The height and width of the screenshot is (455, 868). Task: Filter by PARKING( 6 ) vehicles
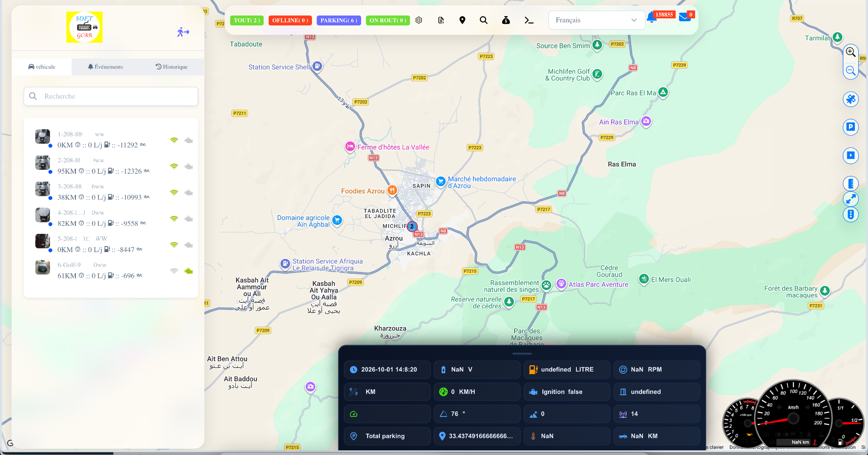pyautogui.click(x=339, y=20)
